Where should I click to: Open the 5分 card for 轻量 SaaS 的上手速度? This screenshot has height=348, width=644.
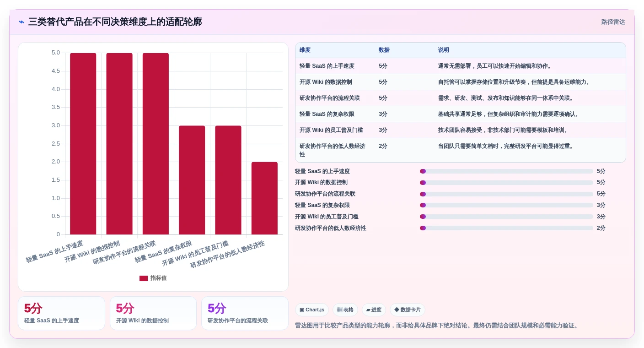pos(61,313)
